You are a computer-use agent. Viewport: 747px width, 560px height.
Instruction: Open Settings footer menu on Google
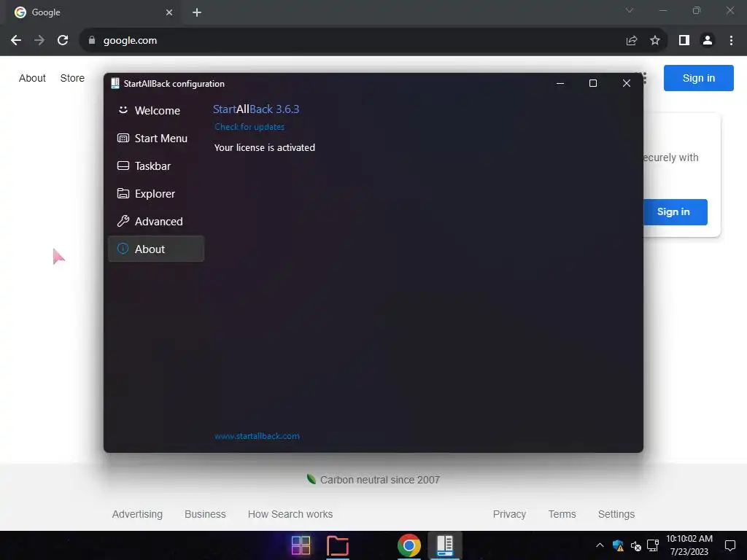tap(616, 514)
